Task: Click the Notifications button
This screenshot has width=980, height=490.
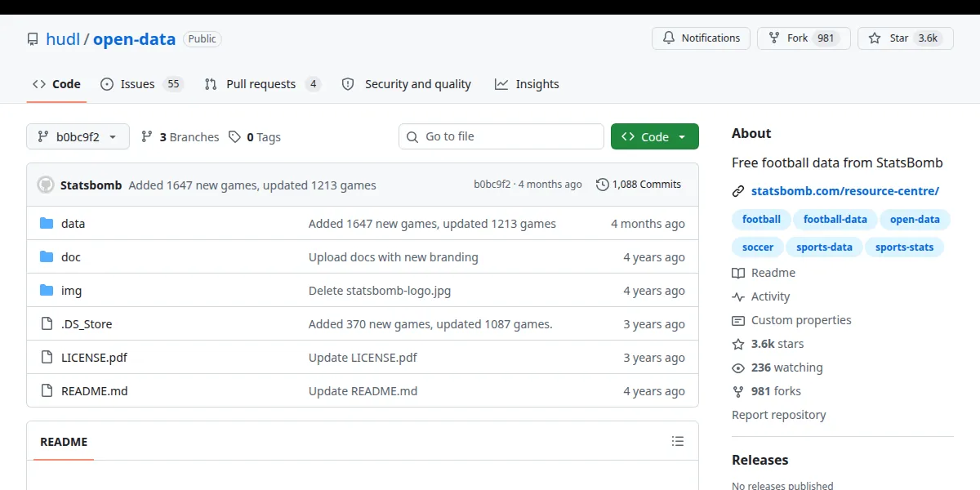Action: (701, 38)
